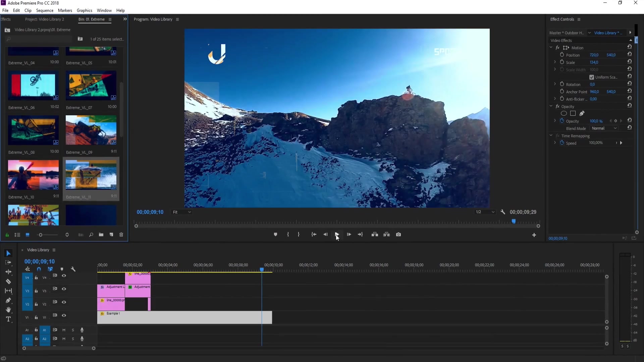Select the Razor tool
The height and width of the screenshot is (362, 644).
[x=8, y=282]
